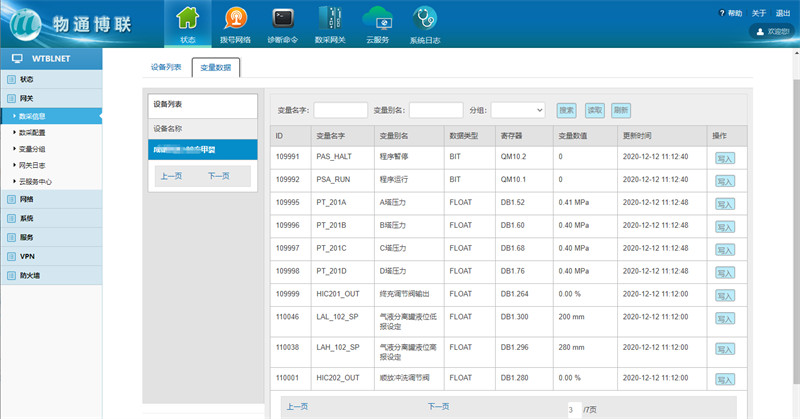The width and height of the screenshot is (800, 419).
Task: Expand the 防火墙 sidebar section
Action: 30,275
